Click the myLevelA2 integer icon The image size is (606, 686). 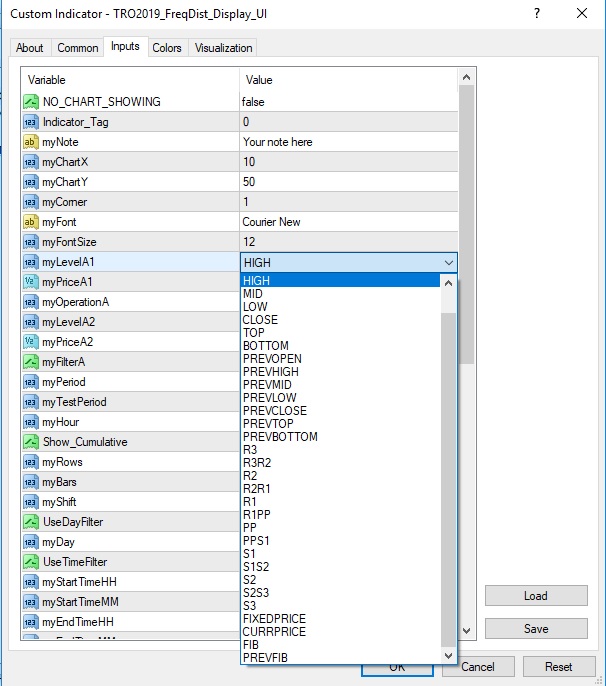[31, 322]
